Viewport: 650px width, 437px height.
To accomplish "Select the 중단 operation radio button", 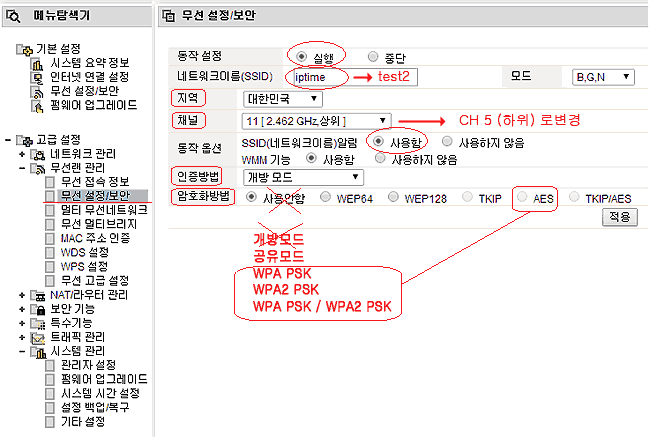I will tap(373, 56).
